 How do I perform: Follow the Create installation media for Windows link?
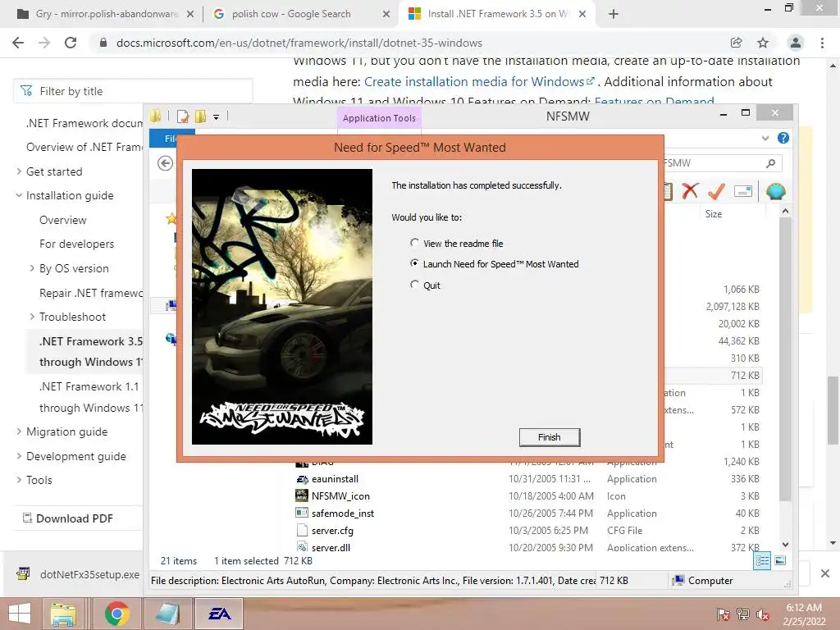click(479, 82)
